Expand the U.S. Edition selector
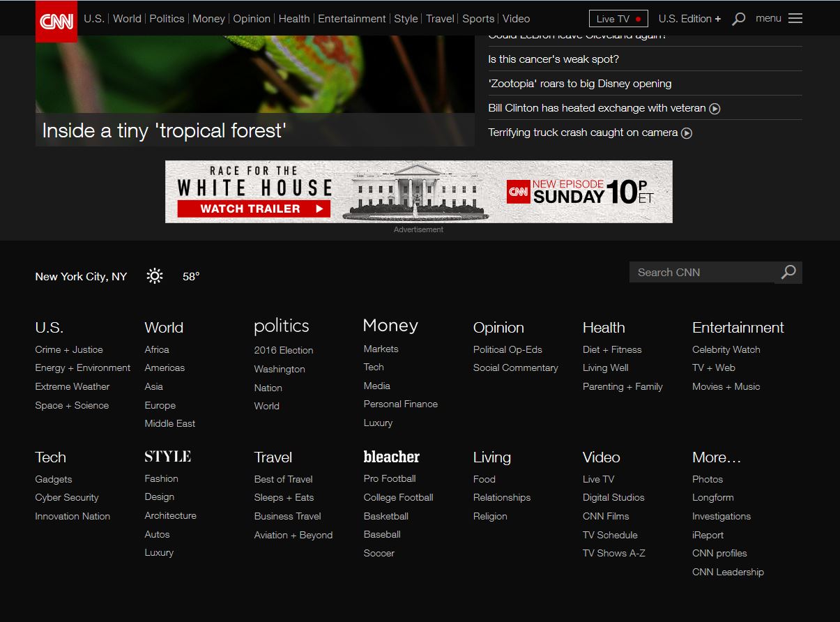 [689, 19]
